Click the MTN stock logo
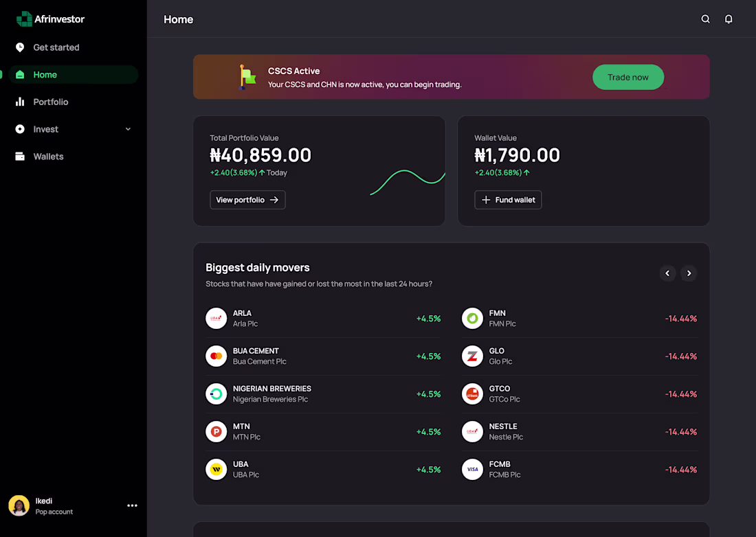This screenshot has height=537, width=756. point(216,431)
